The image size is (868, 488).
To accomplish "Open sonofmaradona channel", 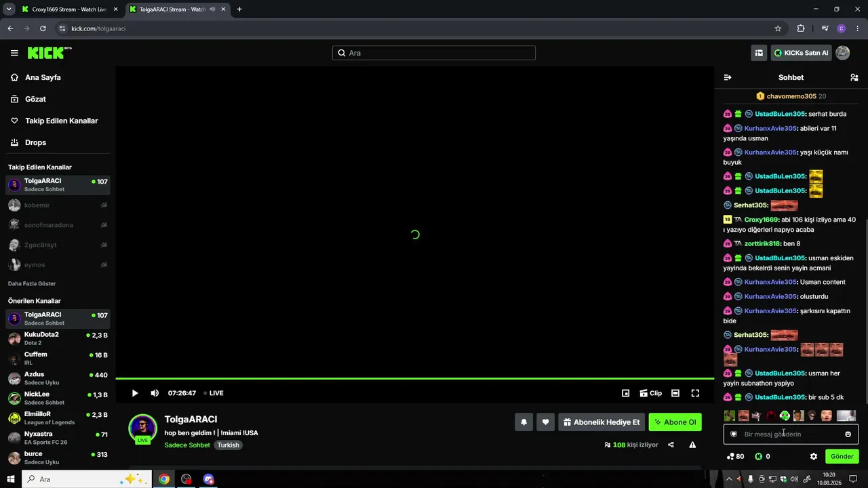I will (58, 225).
